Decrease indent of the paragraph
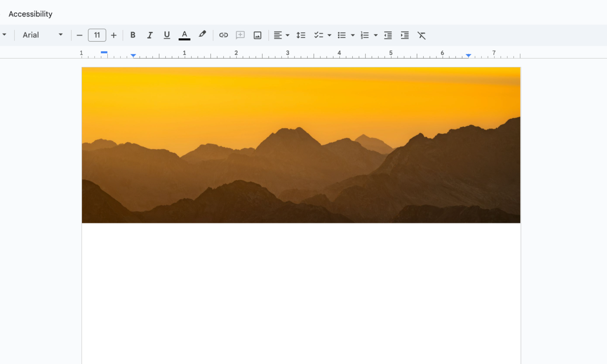607x364 pixels. [388, 35]
